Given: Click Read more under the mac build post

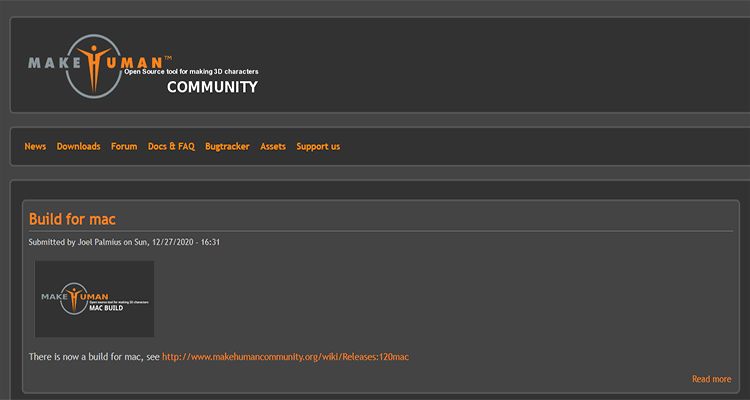Looking at the screenshot, I should [x=711, y=379].
